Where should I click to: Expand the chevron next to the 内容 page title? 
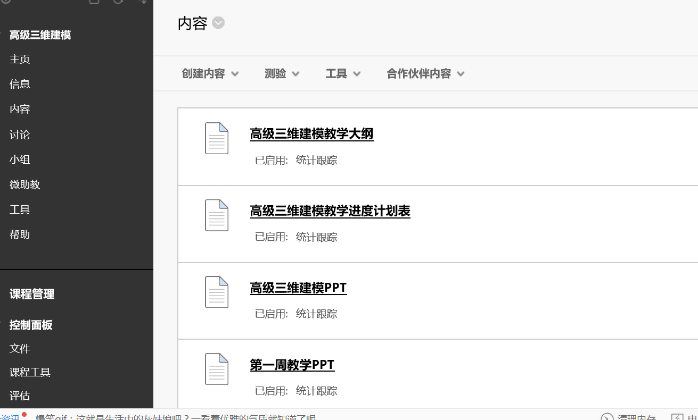pyautogui.click(x=218, y=23)
